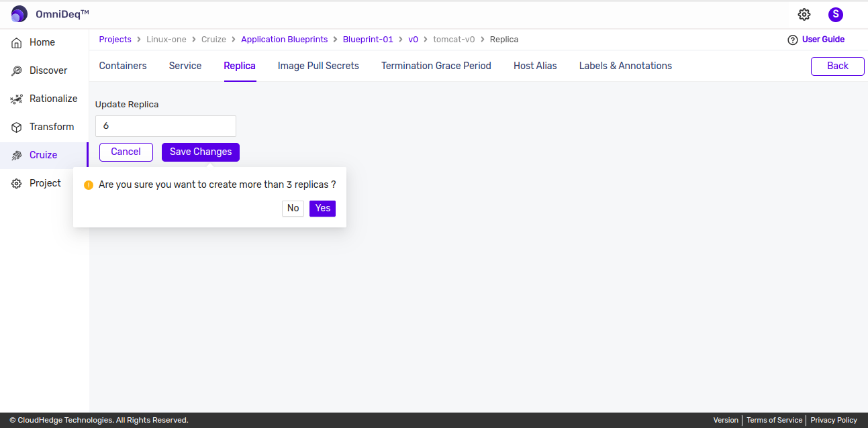The height and width of the screenshot is (428, 868).
Task: Click the Project gear icon
Action: 17,183
